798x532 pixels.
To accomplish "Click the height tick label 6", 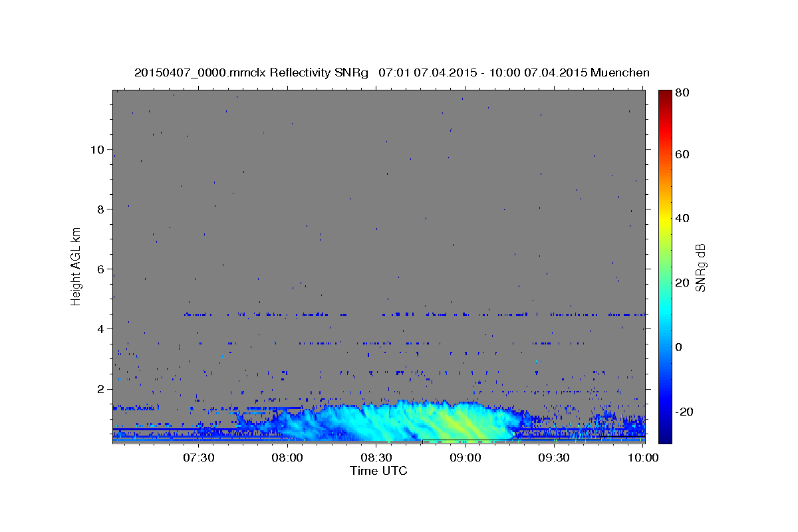I will [x=99, y=269].
